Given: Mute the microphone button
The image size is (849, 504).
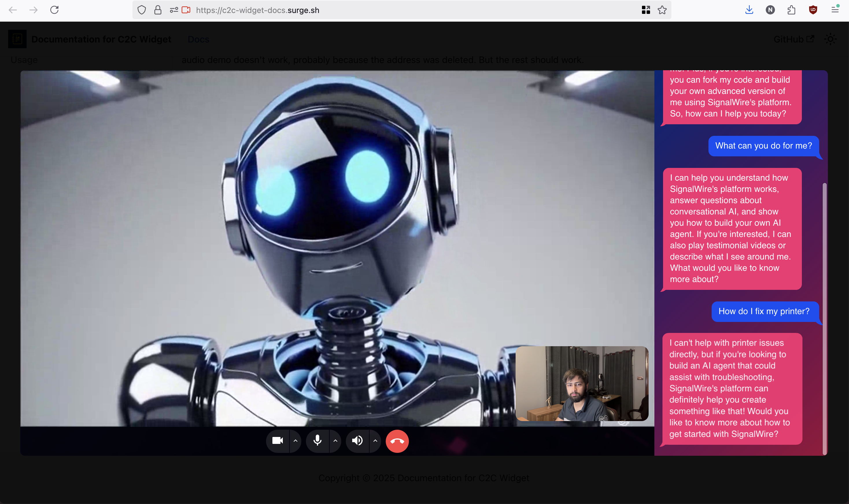Looking at the screenshot, I should pyautogui.click(x=317, y=441).
